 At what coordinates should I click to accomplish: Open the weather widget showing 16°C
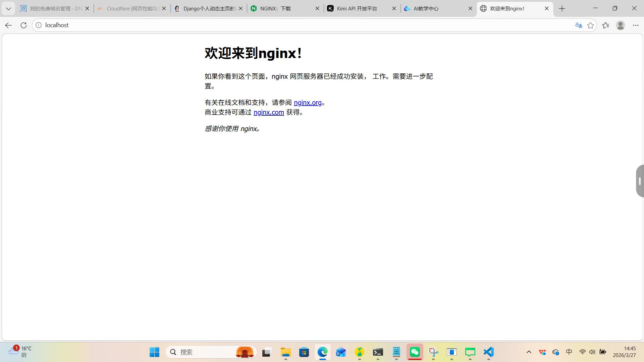click(x=20, y=352)
